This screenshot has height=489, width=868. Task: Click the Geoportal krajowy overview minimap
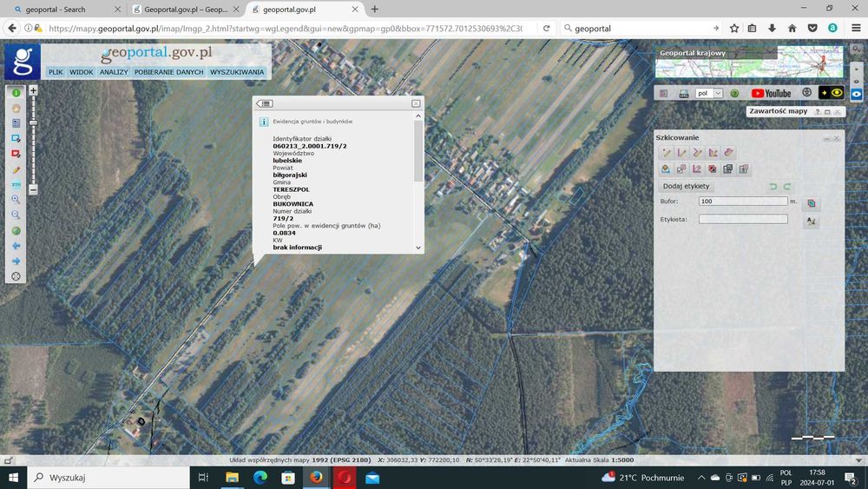coord(749,62)
